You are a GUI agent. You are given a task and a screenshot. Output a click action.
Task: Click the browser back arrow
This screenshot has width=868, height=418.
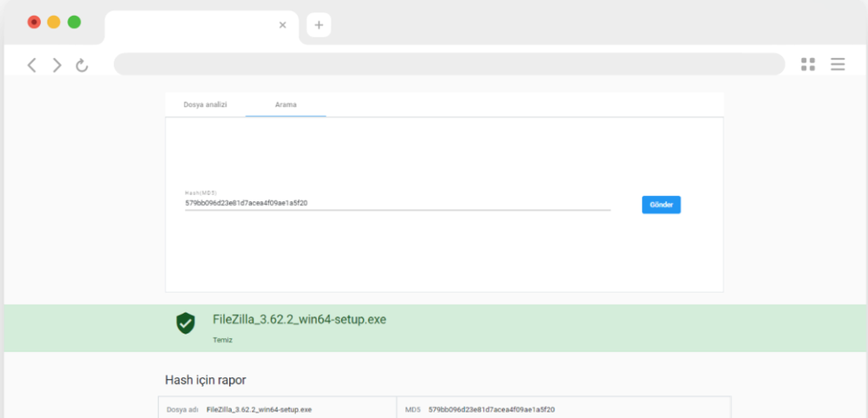coord(31,65)
